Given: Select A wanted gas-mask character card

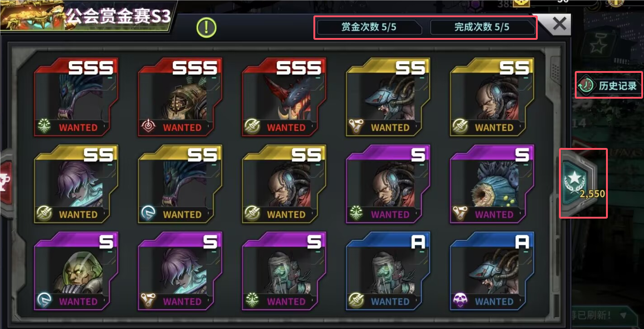Looking at the screenshot, I should [388, 271].
